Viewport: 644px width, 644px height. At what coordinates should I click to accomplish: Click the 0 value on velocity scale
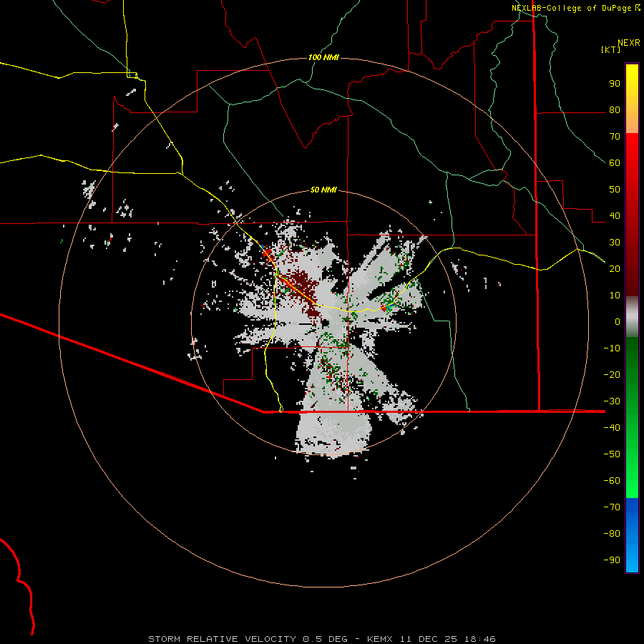[x=618, y=322]
